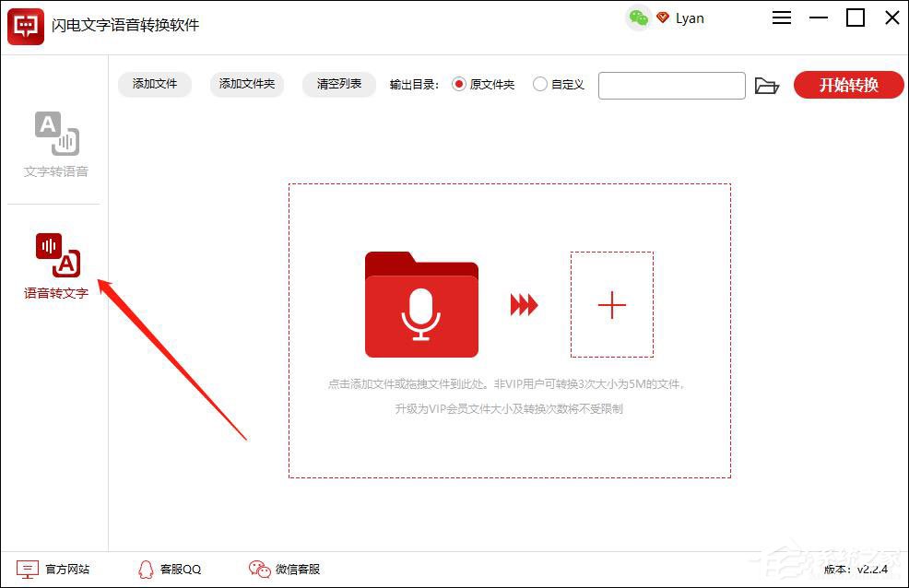Open 官方网站 via the monitor icon at bottom
This screenshot has height=588, width=909.
tap(29, 569)
